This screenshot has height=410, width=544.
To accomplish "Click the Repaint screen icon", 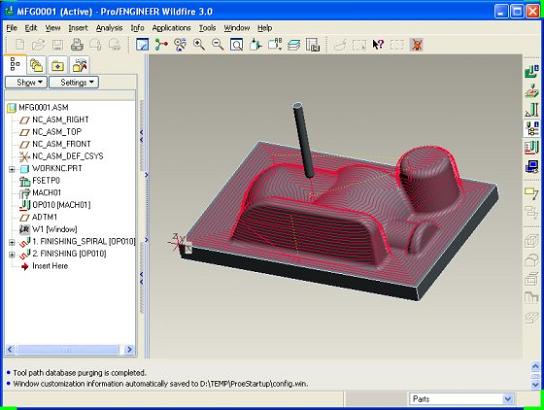I will [142, 45].
